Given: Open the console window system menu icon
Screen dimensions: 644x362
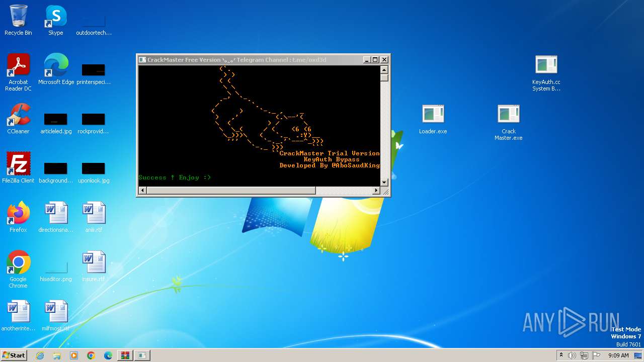Looking at the screenshot, I should (142, 60).
